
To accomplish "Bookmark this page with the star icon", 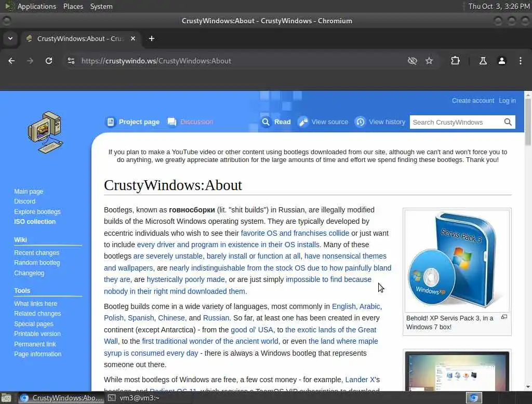I will tap(429, 61).
